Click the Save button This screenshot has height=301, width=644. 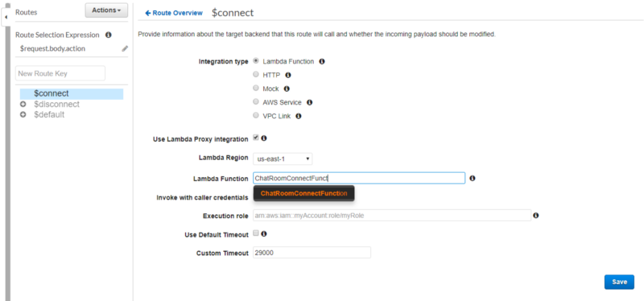tap(619, 282)
